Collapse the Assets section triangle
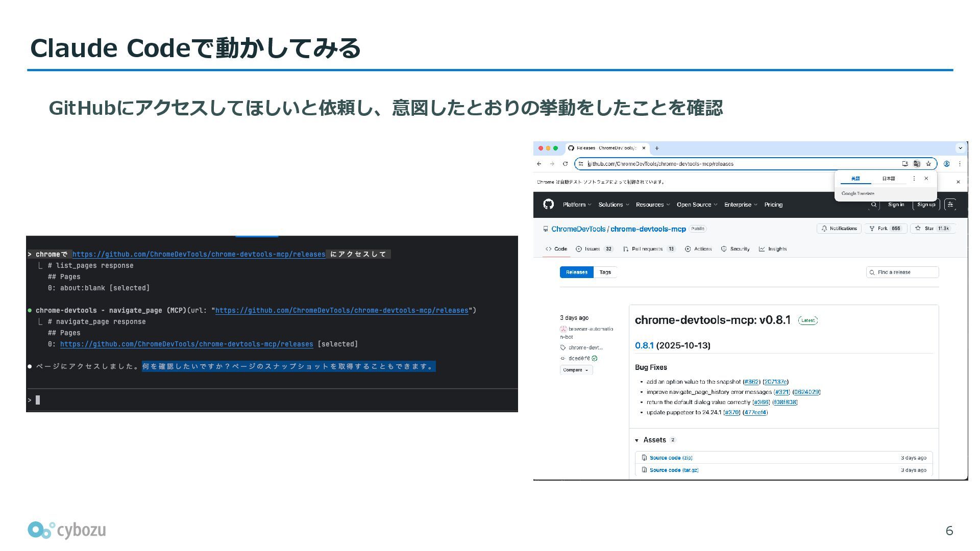980x551 pixels. (637, 440)
